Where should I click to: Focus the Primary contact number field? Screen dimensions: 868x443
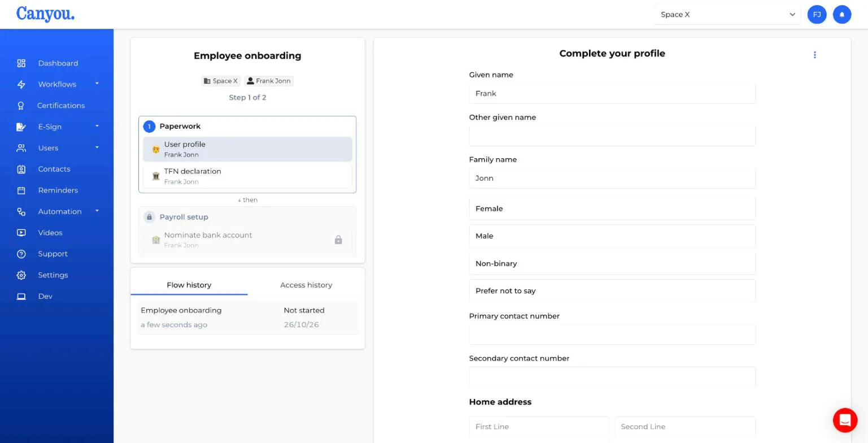pos(612,335)
